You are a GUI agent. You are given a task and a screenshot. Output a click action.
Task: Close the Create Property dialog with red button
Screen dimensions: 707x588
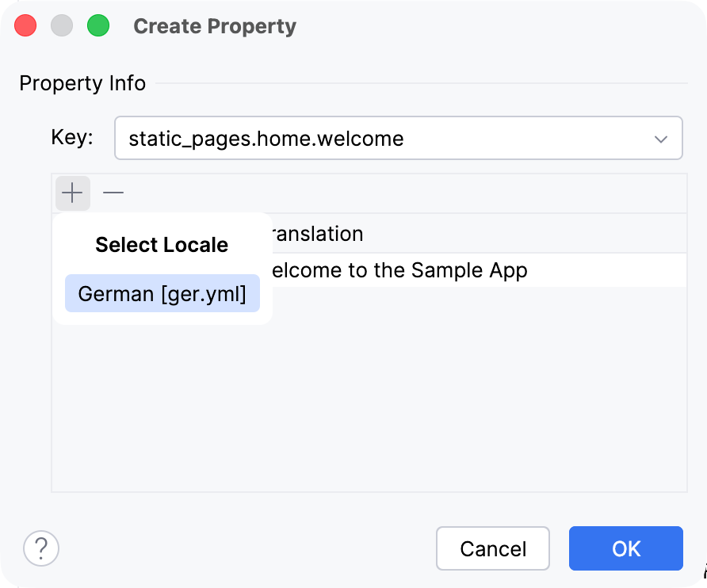click(25, 25)
